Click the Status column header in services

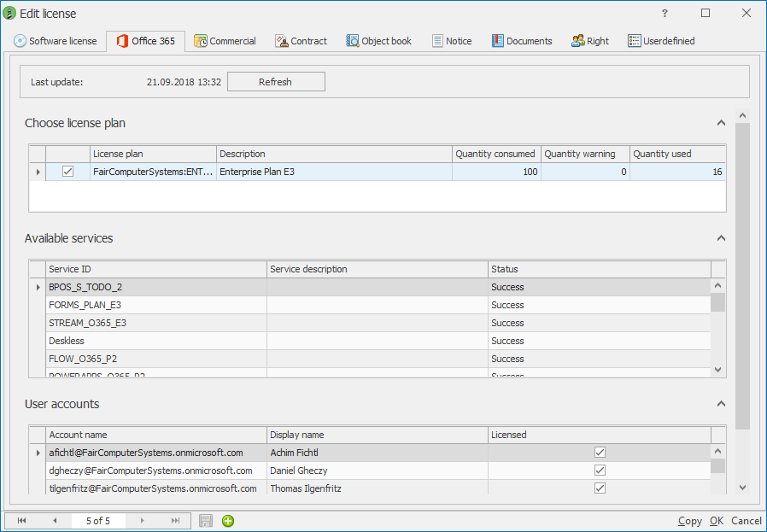click(600, 270)
